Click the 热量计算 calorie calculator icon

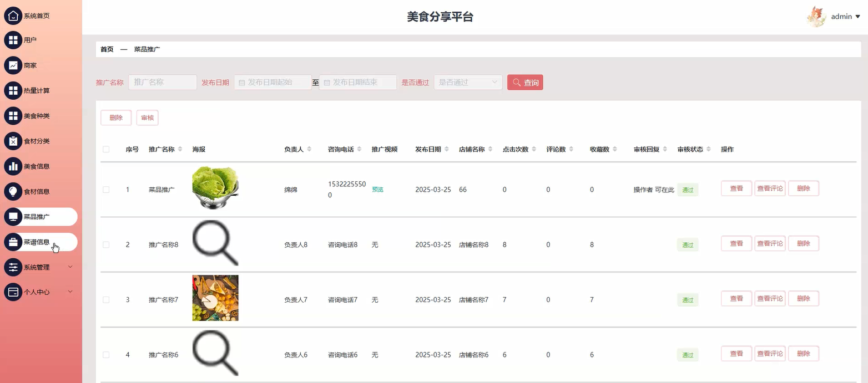13,90
